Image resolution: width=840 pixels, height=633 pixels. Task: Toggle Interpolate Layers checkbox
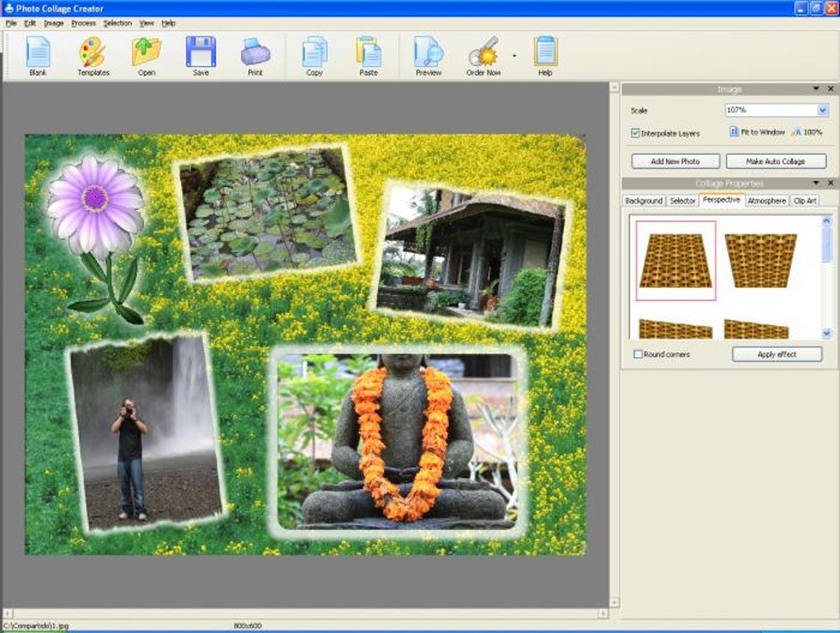(636, 133)
